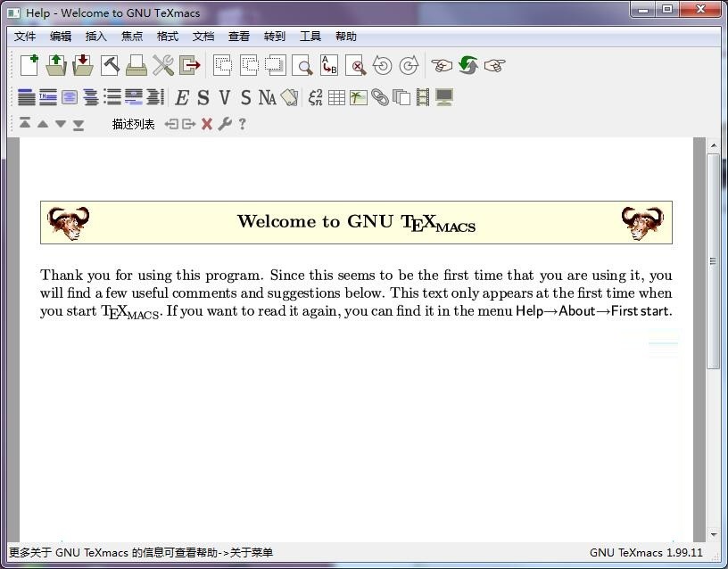Collapse focus using the up arrow

coord(42,124)
